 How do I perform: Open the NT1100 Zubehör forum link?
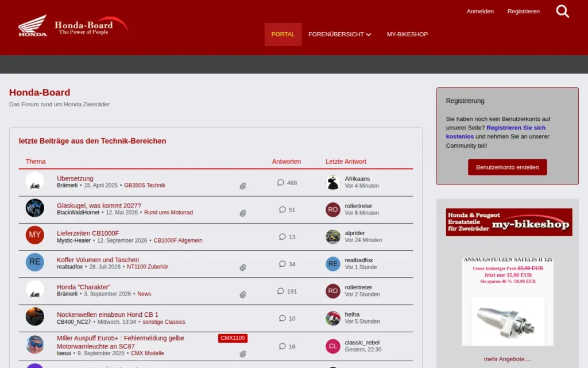tap(148, 267)
